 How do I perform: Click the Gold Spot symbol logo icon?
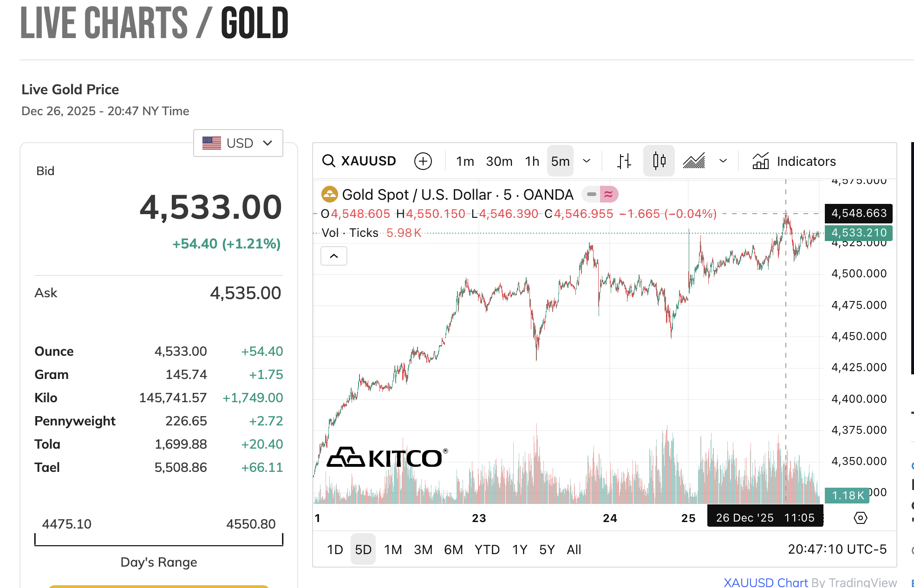329,194
